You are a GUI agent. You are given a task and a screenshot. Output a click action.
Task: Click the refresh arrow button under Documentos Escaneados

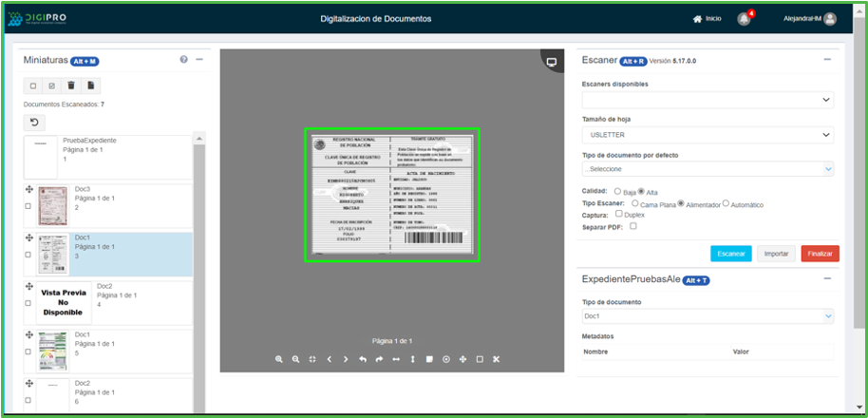point(33,123)
